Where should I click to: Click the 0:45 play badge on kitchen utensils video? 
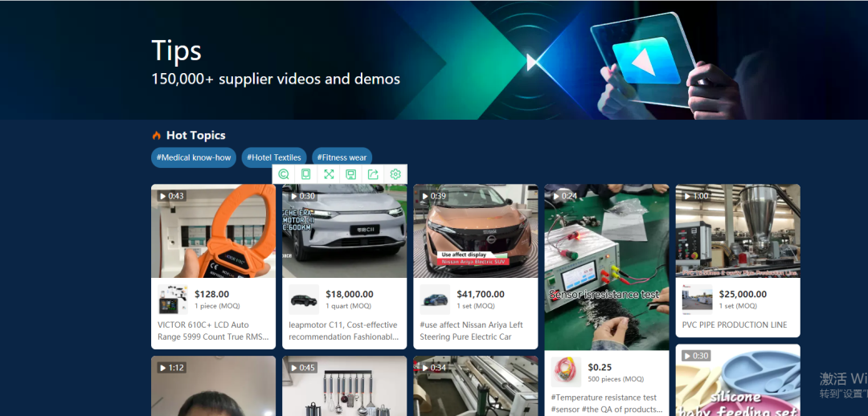tap(303, 367)
